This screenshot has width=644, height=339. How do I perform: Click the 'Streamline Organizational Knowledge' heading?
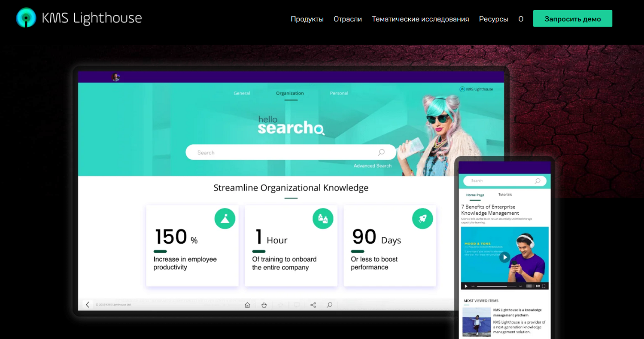(x=291, y=188)
